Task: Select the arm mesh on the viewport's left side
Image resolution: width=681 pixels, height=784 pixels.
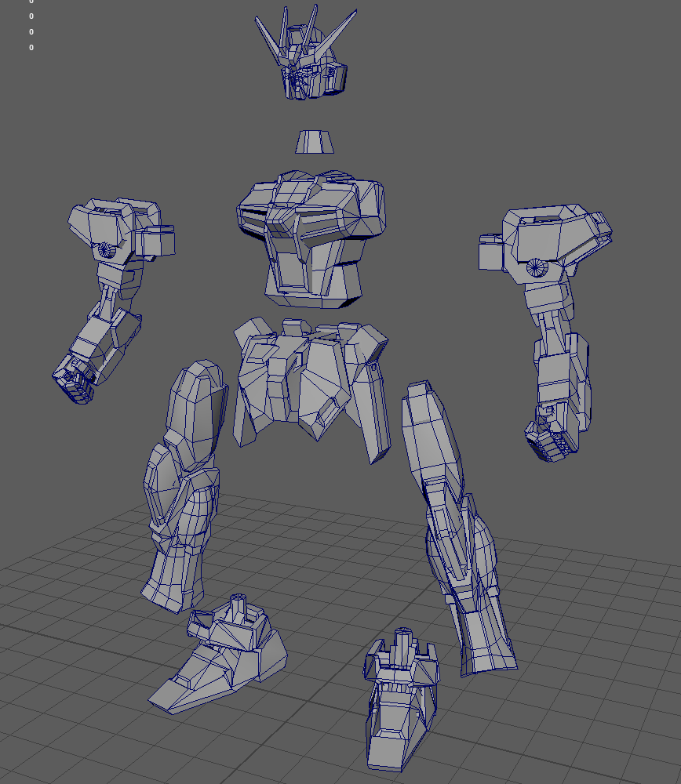Action: (x=112, y=300)
